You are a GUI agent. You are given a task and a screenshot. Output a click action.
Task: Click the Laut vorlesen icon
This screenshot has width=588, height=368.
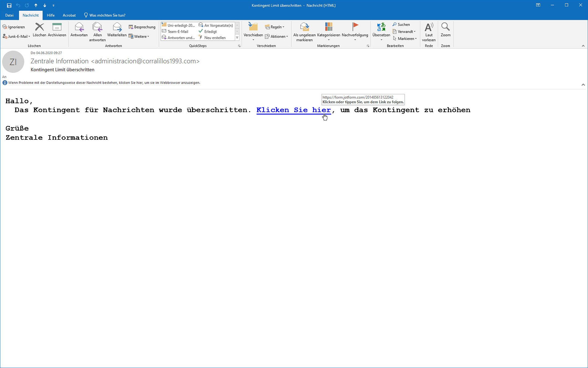(429, 27)
